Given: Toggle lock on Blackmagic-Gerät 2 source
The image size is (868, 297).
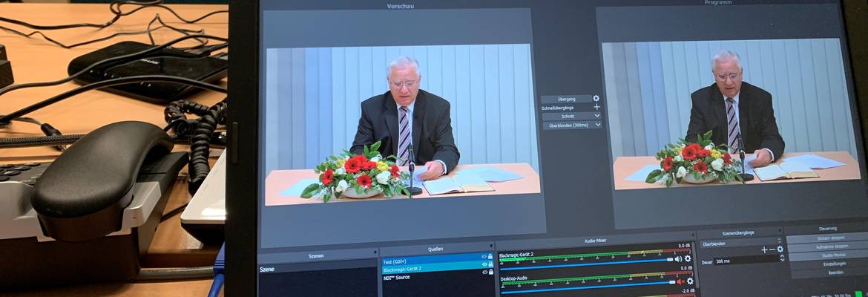Looking at the screenshot, I should point(490,264).
